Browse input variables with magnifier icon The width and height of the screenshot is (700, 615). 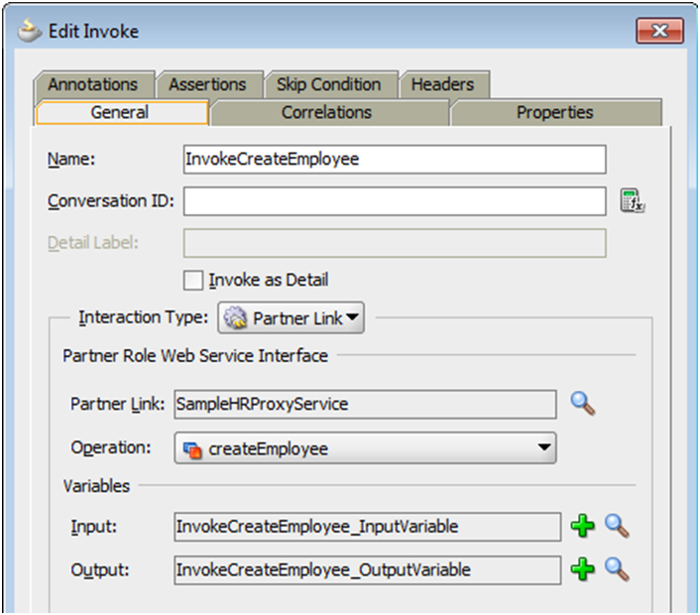click(617, 526)
